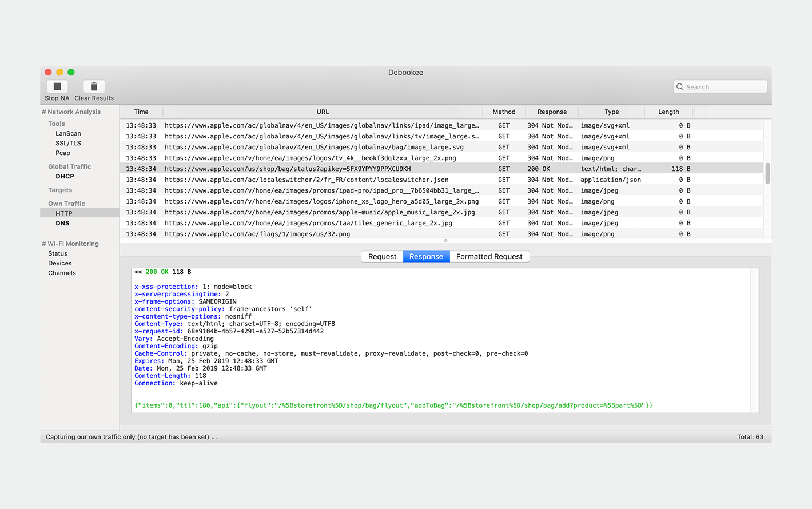The width and height of the screenshot is (812, 509).
Task: Select the Formatted Request tab
Action: coord(489,257)
